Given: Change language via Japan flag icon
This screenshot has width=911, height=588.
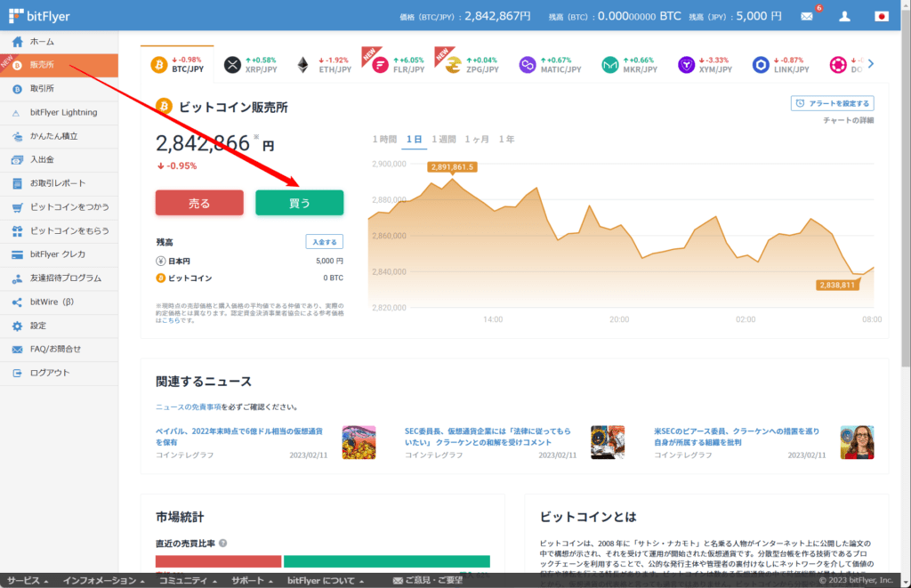Looking at the screenshot, I should (882, 16).
